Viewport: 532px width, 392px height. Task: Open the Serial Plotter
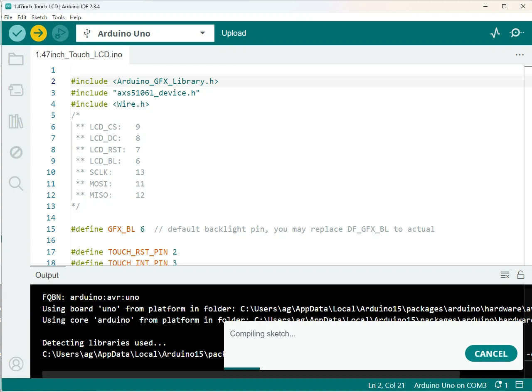tap(495, 33)
